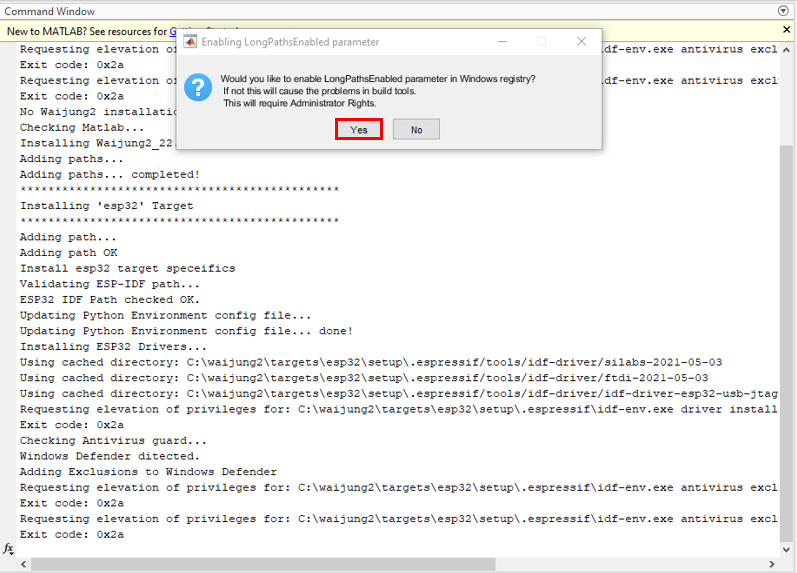Image resolution: width=797 pixels, height=573 pixels.
Task: Click "Installing ESP32 Drivers..." line
Action: click(x=113, y=347)
